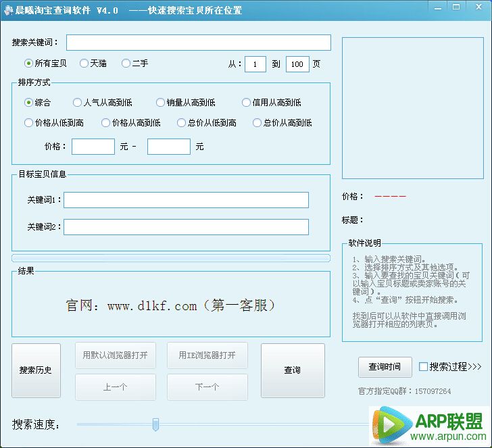
Task: Click the minimum price input box
Action: (x=93, y=147)
